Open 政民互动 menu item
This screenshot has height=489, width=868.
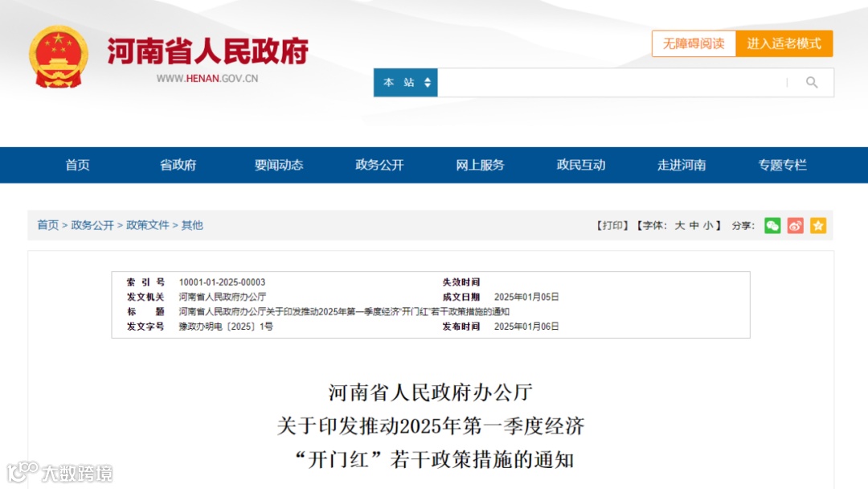[581, 165]
